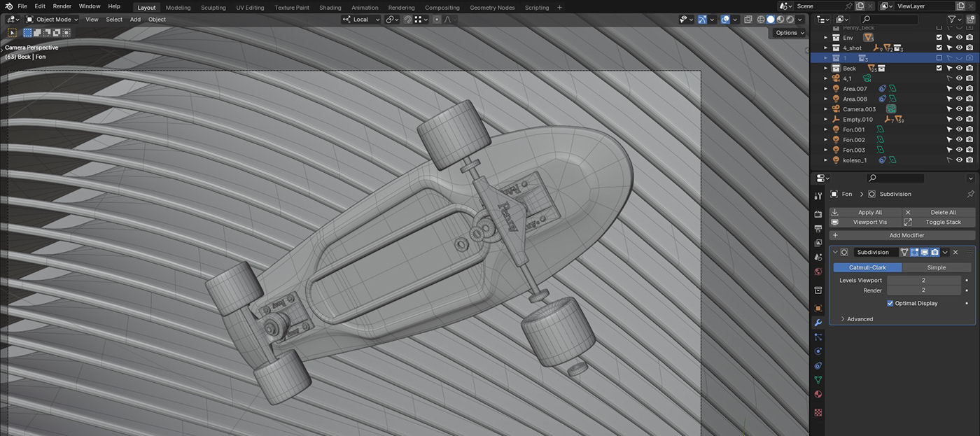The height and width of the screenshot is (436, 980).
Task: Open the Material properties tab
Action: point(818,394)
